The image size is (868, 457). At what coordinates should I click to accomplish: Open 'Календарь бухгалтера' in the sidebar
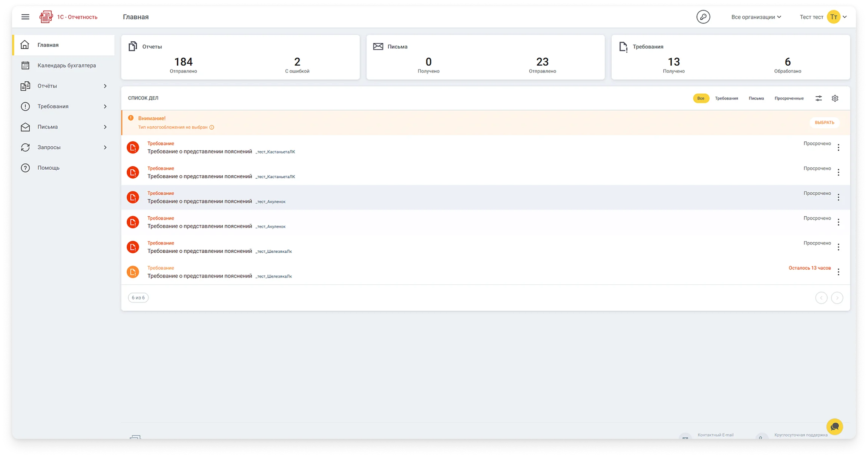66,66
